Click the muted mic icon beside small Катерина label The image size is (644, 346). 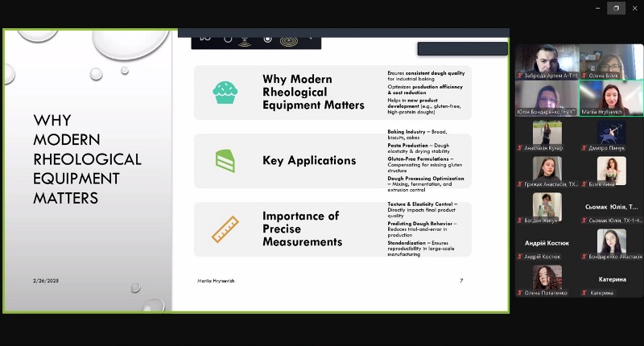tap(584, 293)
